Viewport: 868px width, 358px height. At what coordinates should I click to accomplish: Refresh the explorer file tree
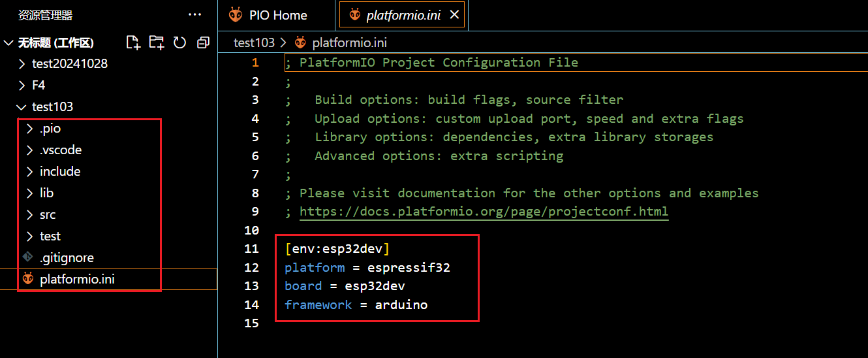pyautogui.click(x=179, y=42)
